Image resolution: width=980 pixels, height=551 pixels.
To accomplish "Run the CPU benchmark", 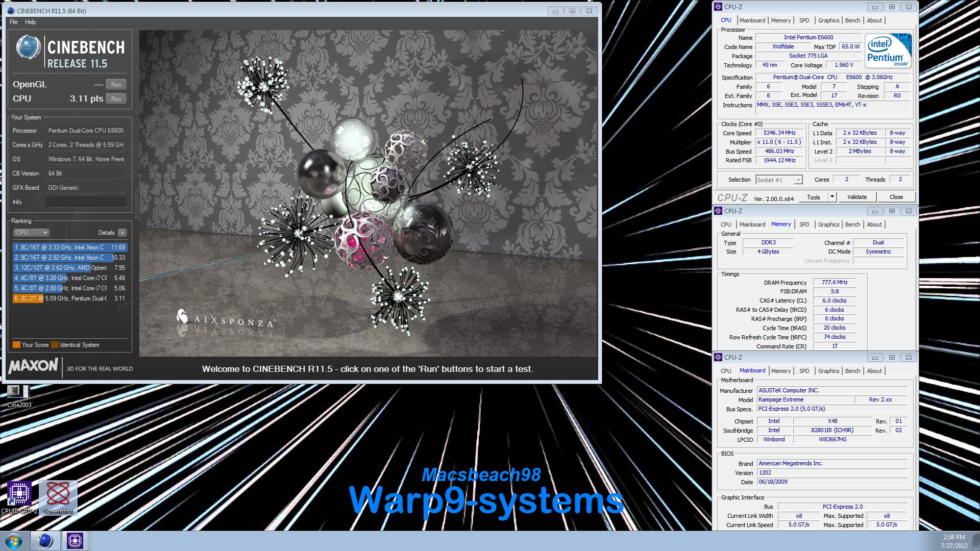I will pos(116,99).
